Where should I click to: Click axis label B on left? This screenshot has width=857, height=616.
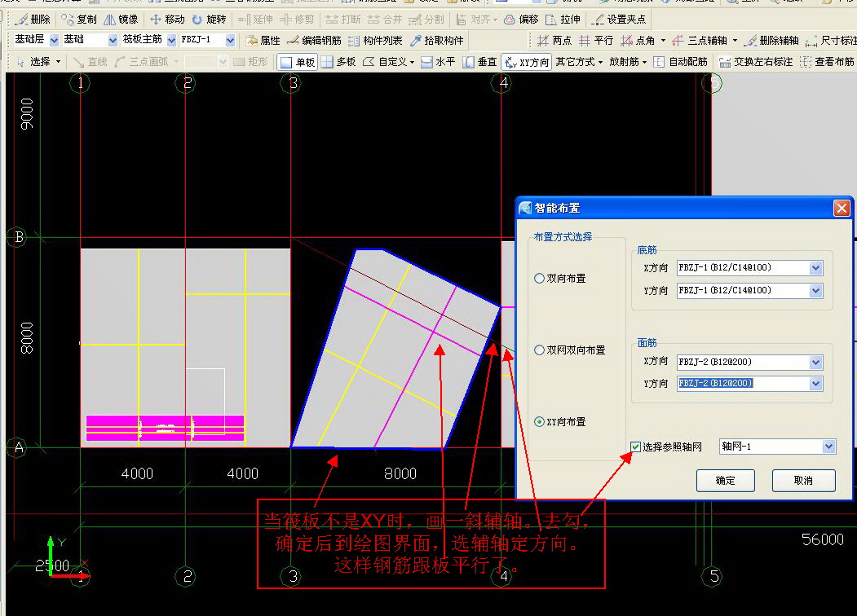tap(18, 237)
